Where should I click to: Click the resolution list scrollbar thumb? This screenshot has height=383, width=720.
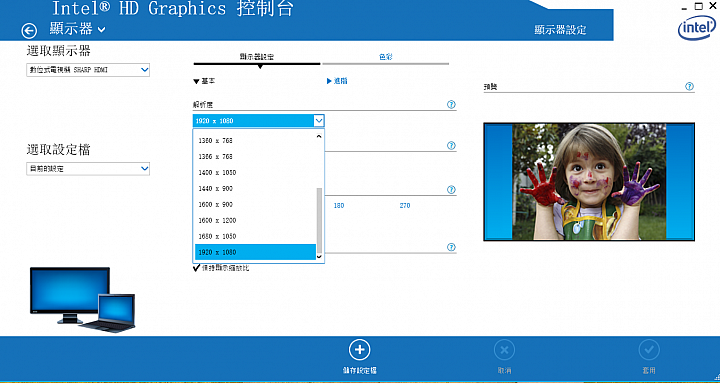tap(320, 220)
